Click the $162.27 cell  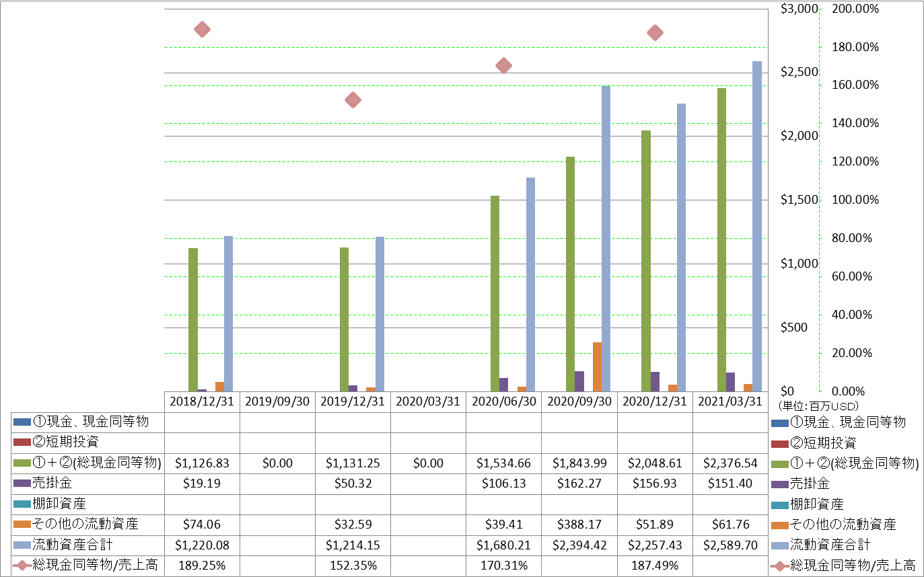[579, 484]
